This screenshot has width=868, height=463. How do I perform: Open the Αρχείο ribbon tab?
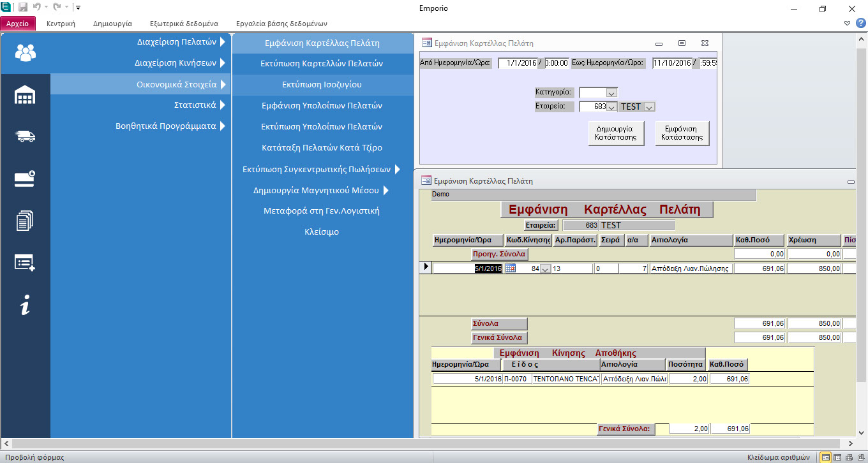coord(18,24)
